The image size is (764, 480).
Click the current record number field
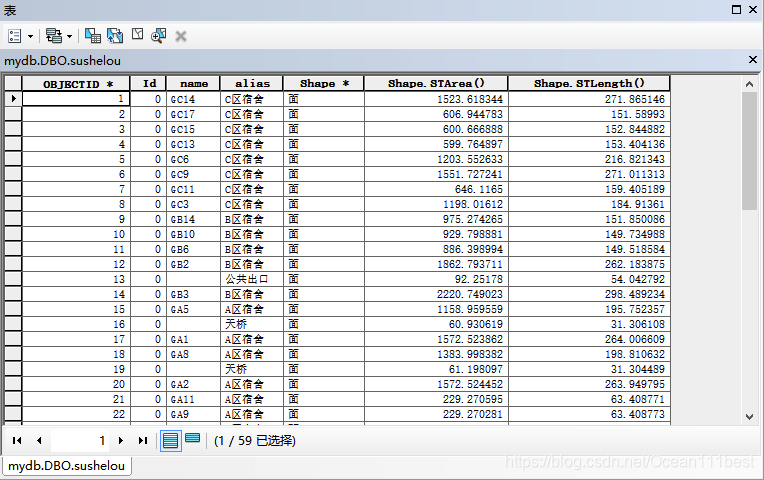[x=79, y=441]
